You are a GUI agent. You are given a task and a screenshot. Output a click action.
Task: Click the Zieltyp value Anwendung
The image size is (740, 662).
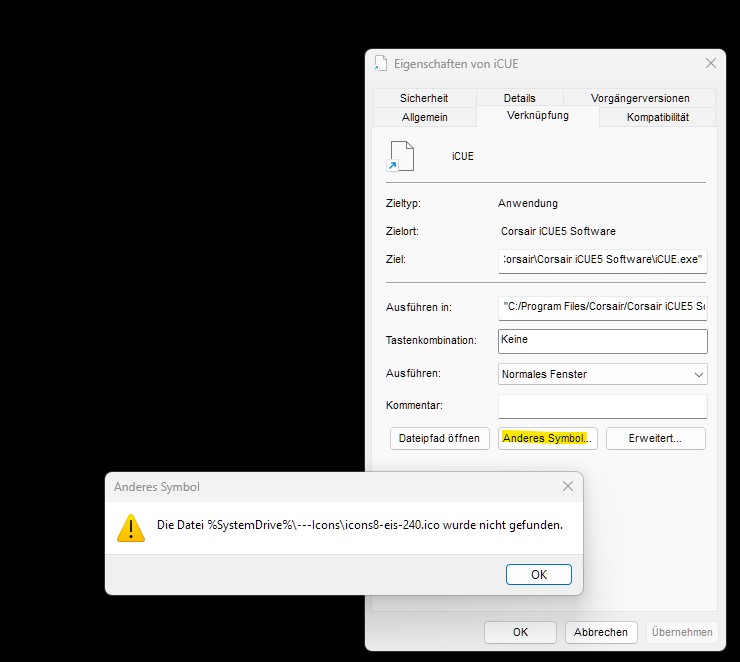[x=528, y=203]
